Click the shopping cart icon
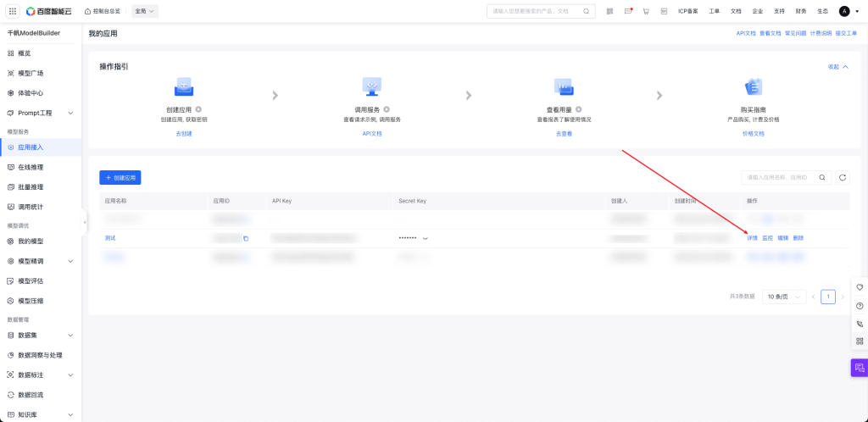Image resolution: width=868 pixels, height=422 pixels. click(646, 11)
